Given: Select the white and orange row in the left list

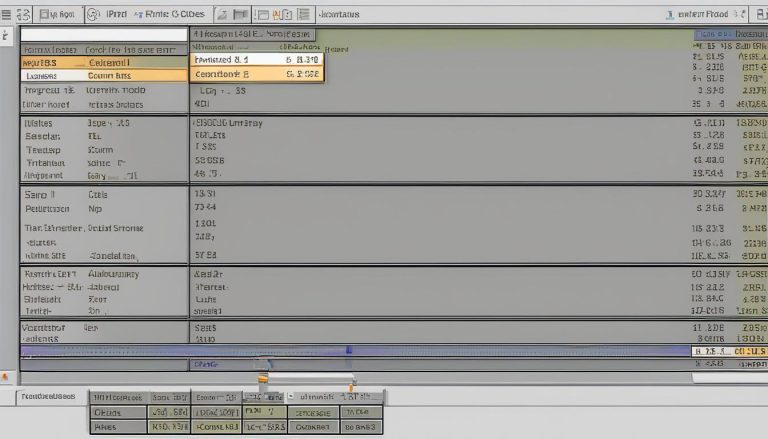Looking at the screenshot, I should 104,75.
